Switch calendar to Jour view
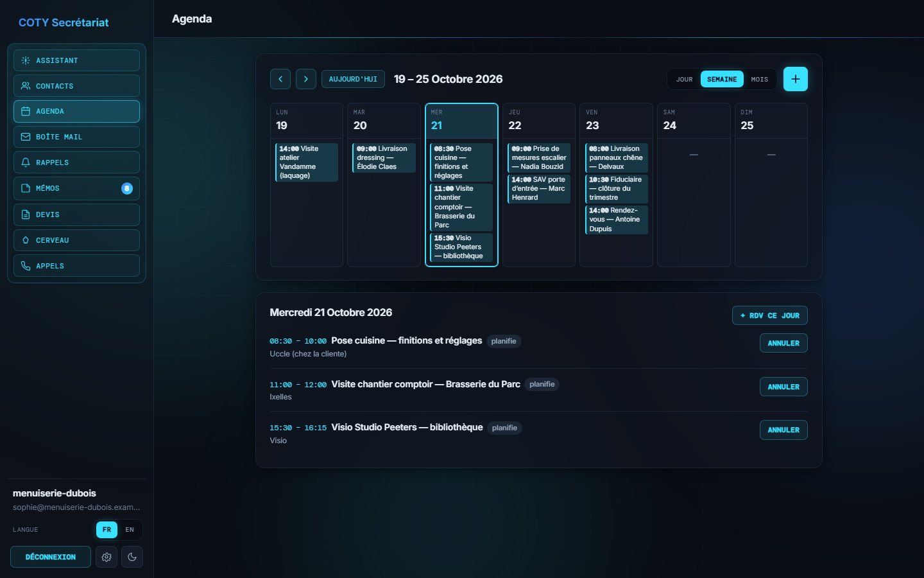 pyautogui.click(x=685, y=79)
